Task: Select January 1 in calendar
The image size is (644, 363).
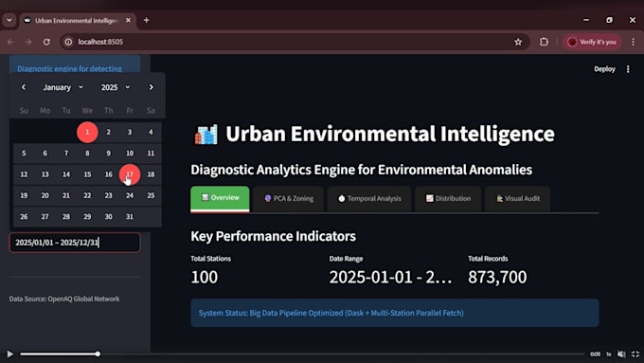Action: [x=87, y=133]
